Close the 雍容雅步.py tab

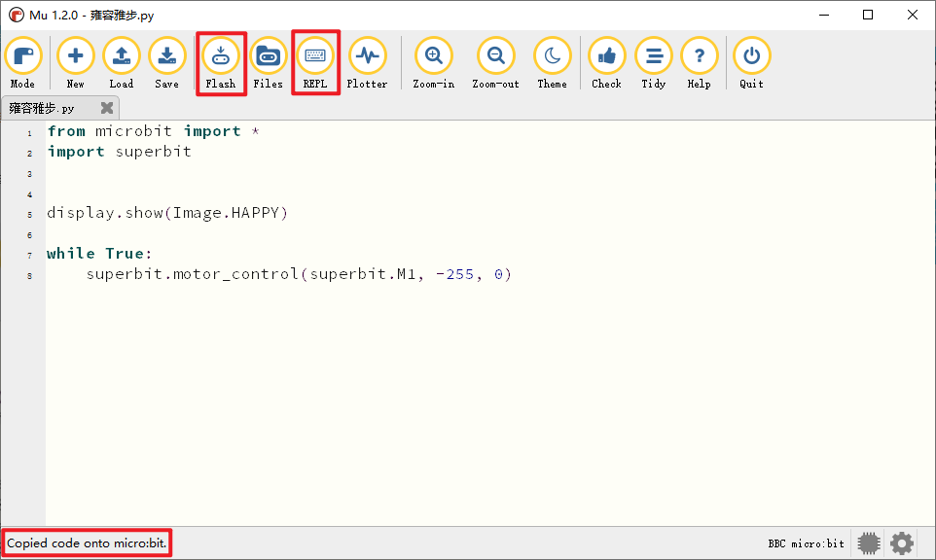pos(107,108)
